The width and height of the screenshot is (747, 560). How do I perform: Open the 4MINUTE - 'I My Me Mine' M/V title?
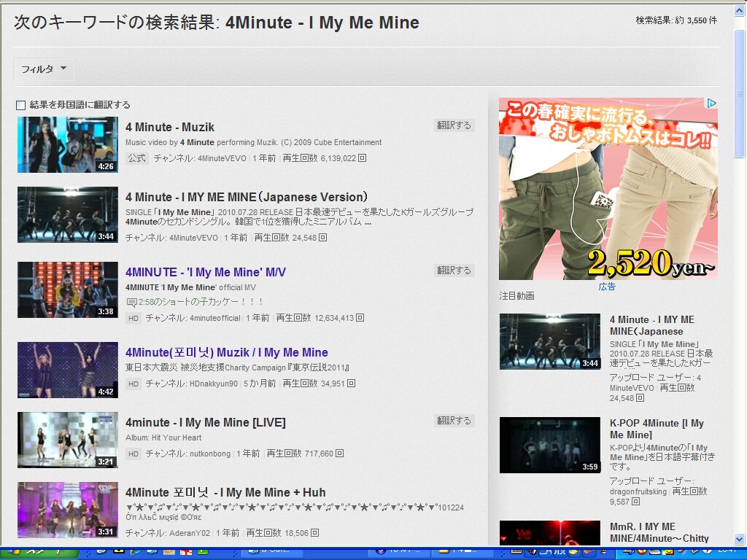(x=205, y=273)
